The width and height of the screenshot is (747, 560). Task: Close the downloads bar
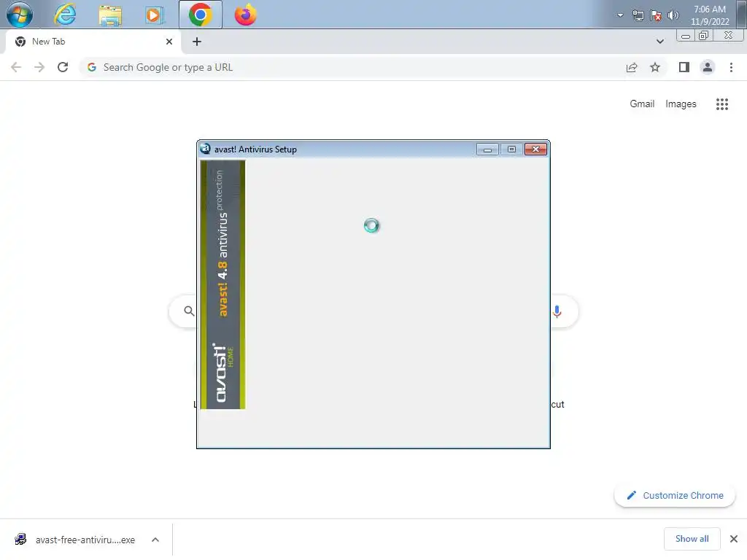point(734,539)
